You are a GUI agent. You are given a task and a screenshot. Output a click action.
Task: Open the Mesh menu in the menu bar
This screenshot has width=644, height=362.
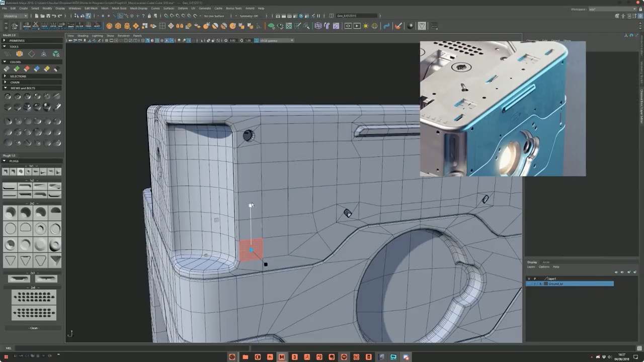[x=105, y=8]
